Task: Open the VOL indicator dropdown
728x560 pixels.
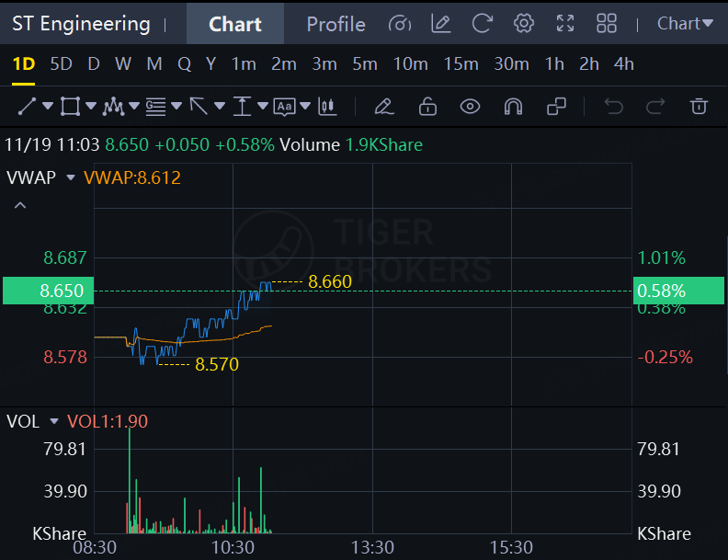Action: [x=54, y=421]
